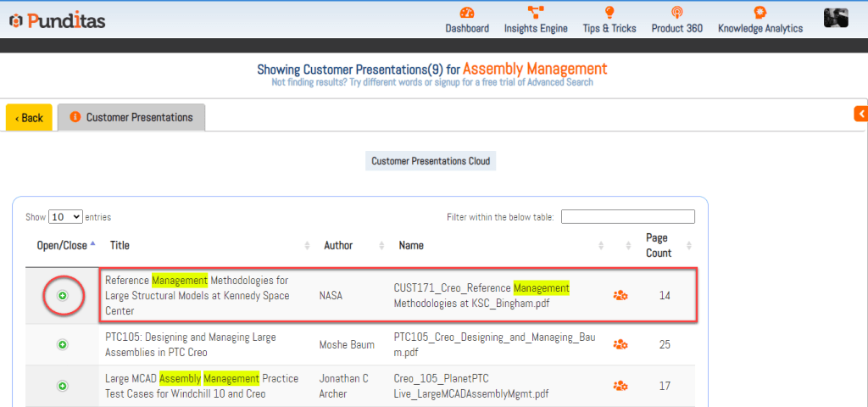Click the Filter within table input field
Screen dimensions: 868x407
click(x=627, y=217)
